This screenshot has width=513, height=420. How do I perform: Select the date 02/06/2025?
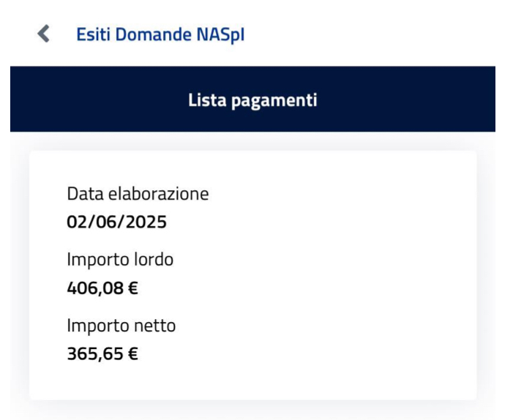pos(116,221)
